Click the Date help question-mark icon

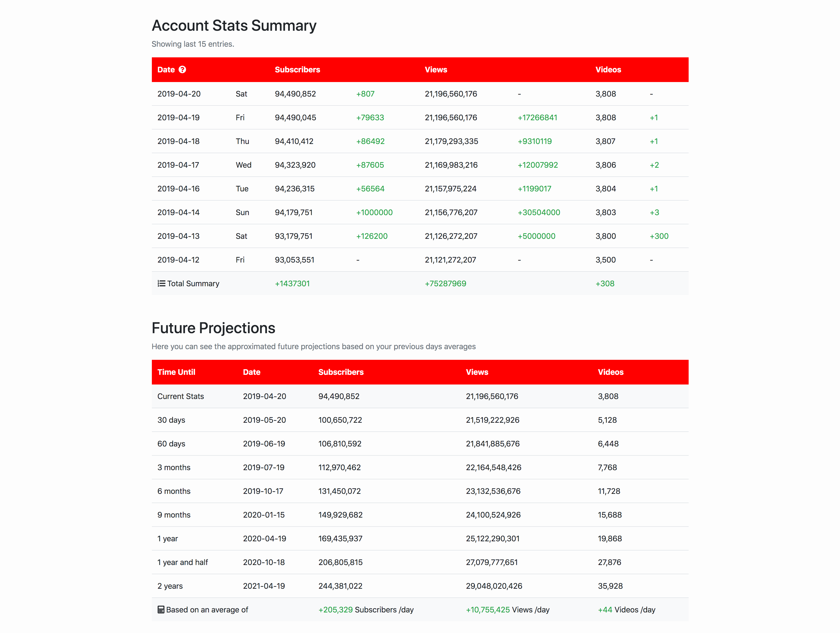pyautogui.click(x=182, y=69)
